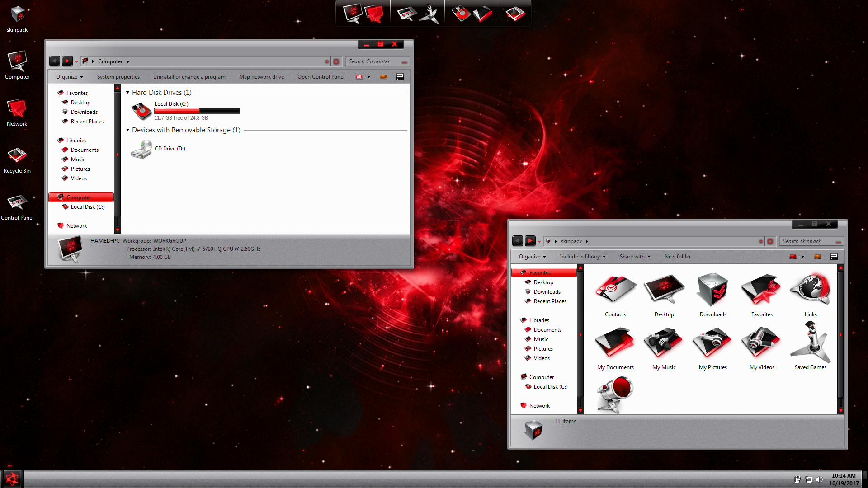
Task: Toggle preview pane in skinpack window
Action: (x=818, y=257)
